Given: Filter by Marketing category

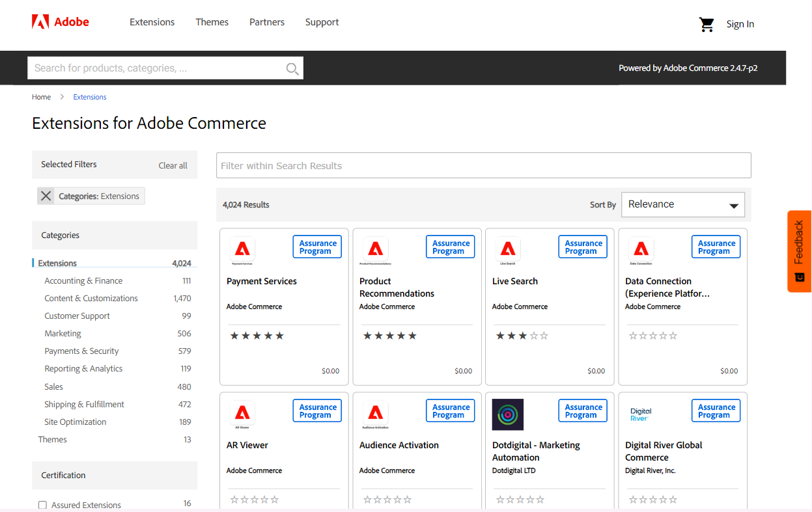Looking at the screenshot, I should click(x=63, y=334).
